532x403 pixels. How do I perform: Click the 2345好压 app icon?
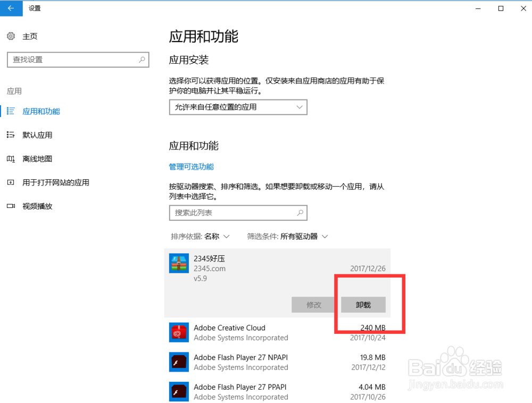[179, 263]
